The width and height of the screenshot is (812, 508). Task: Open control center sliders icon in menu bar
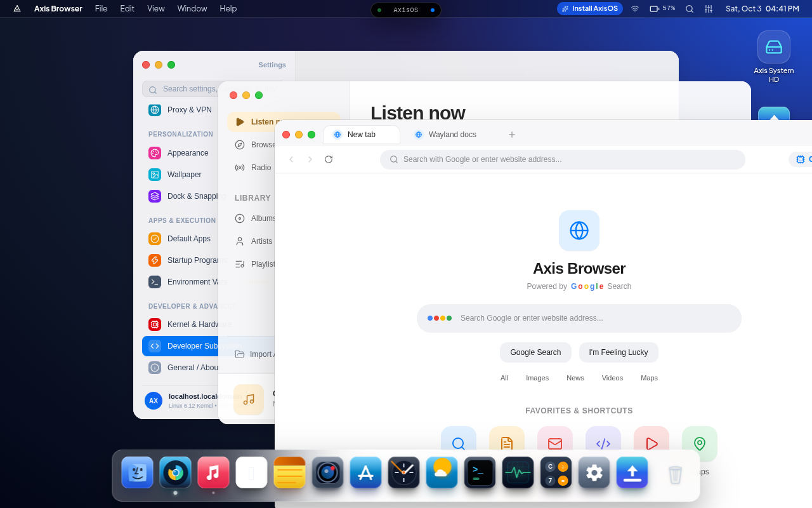[709, 9]
